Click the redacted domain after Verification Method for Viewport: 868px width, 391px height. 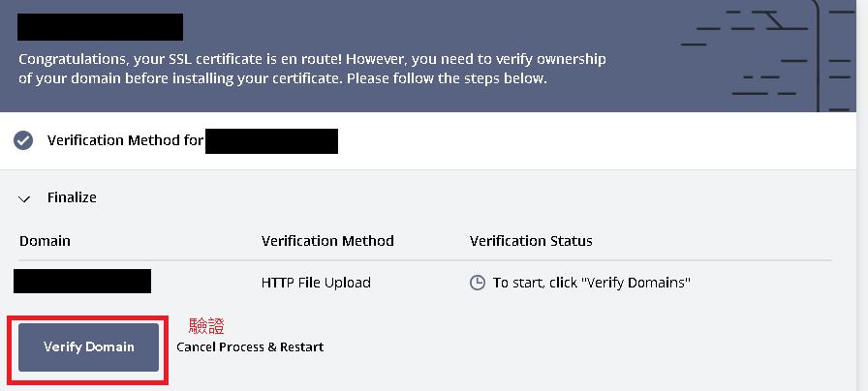(271, 141)
